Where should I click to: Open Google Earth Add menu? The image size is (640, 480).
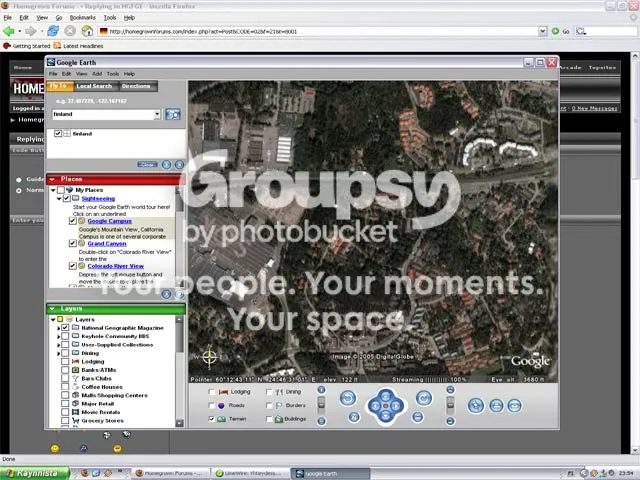coord(97,74)
